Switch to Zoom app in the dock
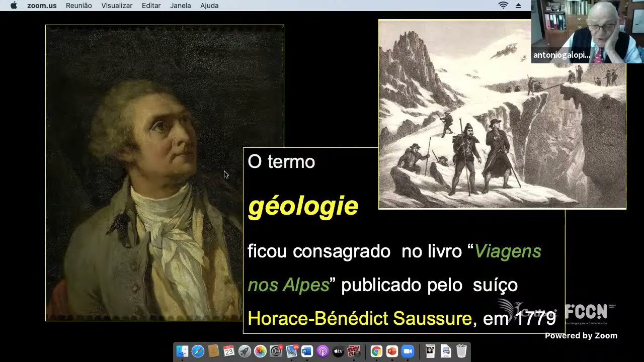Viewport: 644px width, 362px height. point(408,351)
